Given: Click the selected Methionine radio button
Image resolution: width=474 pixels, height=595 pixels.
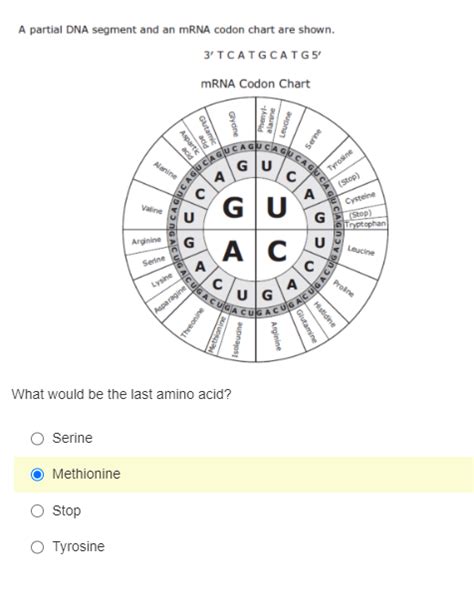Looking at the screenshot, I should [37, 474].
